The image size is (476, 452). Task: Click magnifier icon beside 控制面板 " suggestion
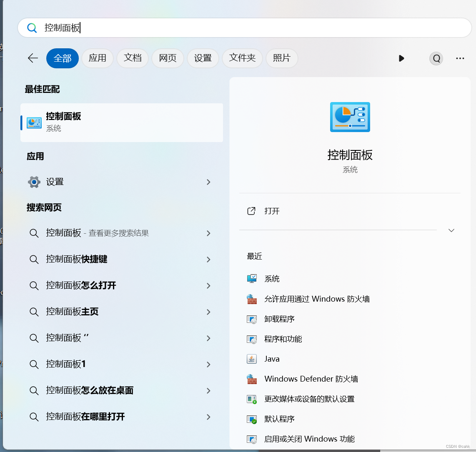point(34,338)
